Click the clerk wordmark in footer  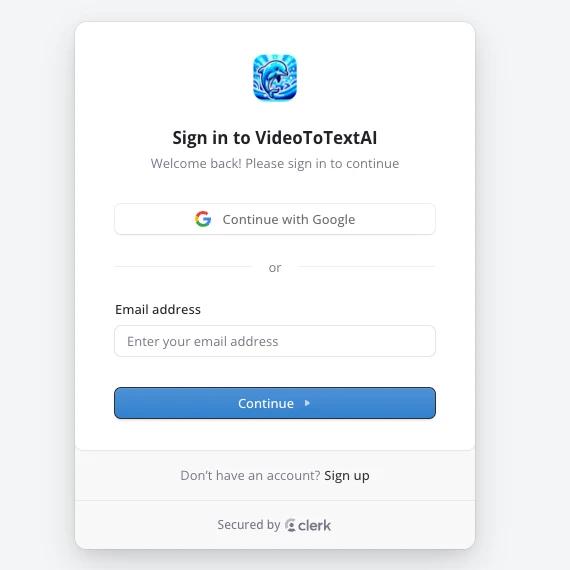click(x=314, y=525)
